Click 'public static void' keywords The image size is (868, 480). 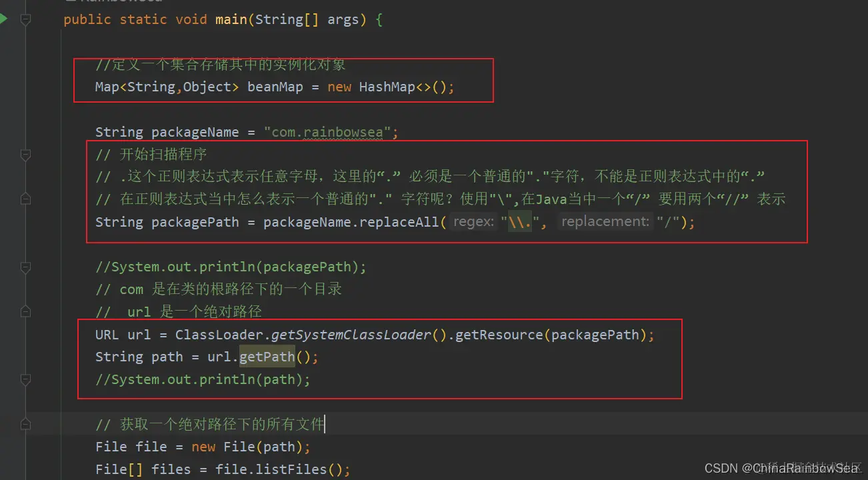pyautogui.click(x=135, y=19)
